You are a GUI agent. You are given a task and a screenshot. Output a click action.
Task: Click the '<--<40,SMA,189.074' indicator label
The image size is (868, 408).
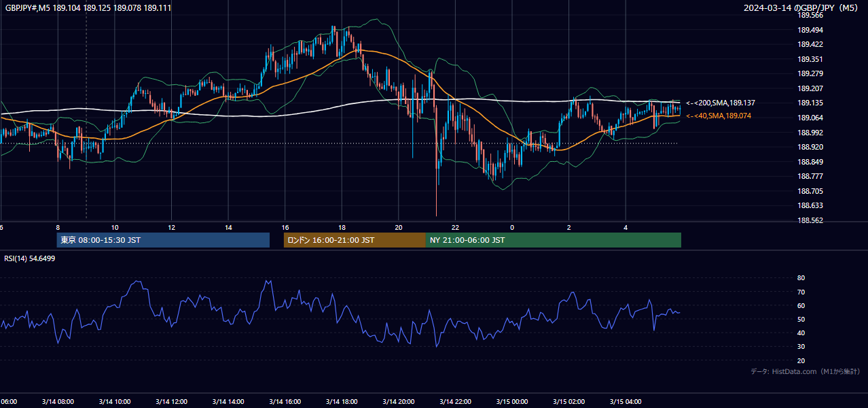coord(719,116)
